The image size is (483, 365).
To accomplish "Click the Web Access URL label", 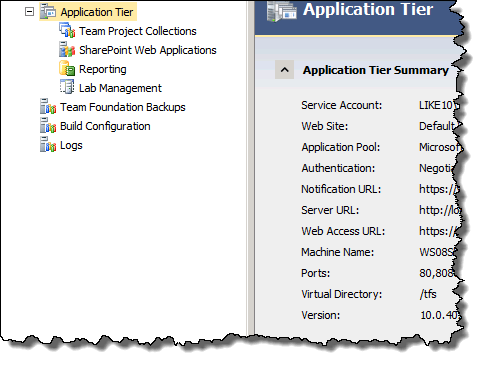I will pos(343,231).
